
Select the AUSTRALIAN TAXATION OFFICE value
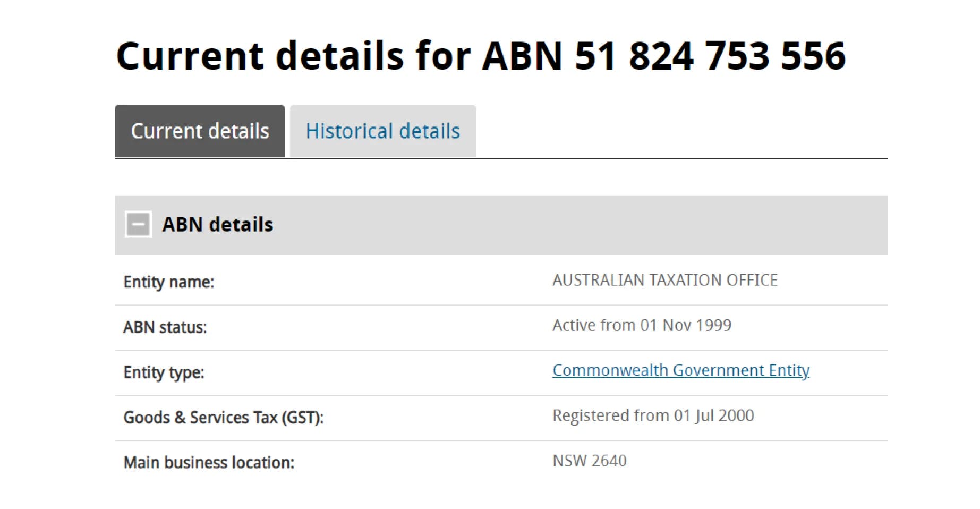coord(665,280)
